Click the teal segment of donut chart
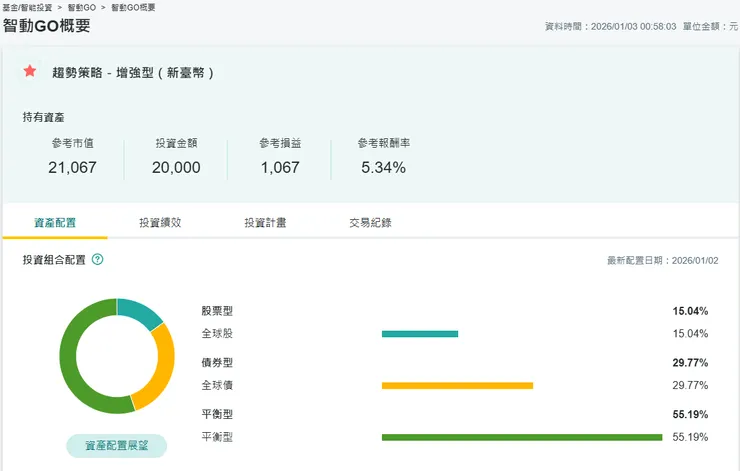 [140, 311]
